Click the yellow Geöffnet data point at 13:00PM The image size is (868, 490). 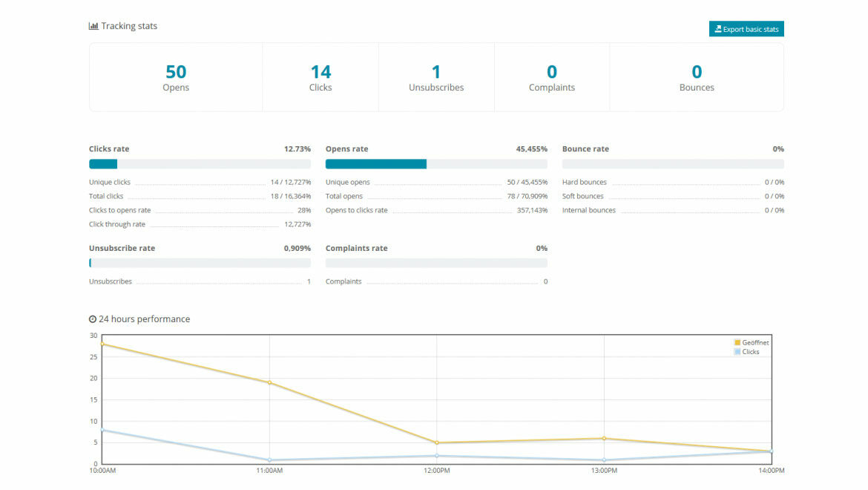pos(604,439)
